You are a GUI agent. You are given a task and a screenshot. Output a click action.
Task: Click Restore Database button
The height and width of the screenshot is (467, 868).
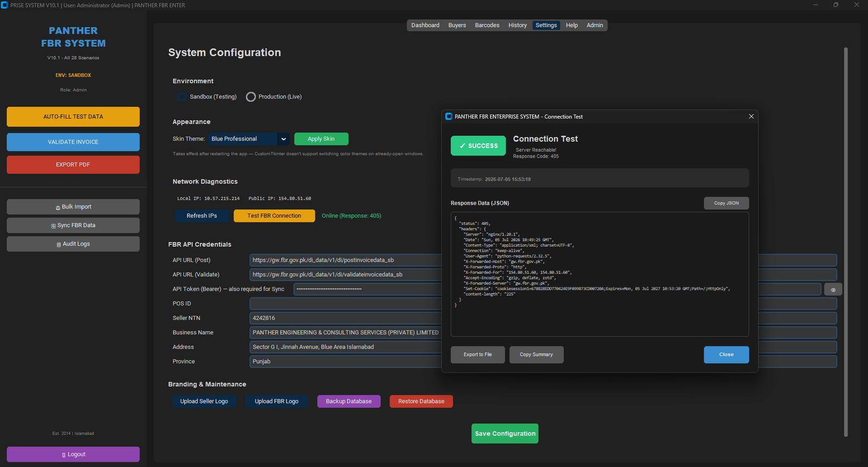421,401
